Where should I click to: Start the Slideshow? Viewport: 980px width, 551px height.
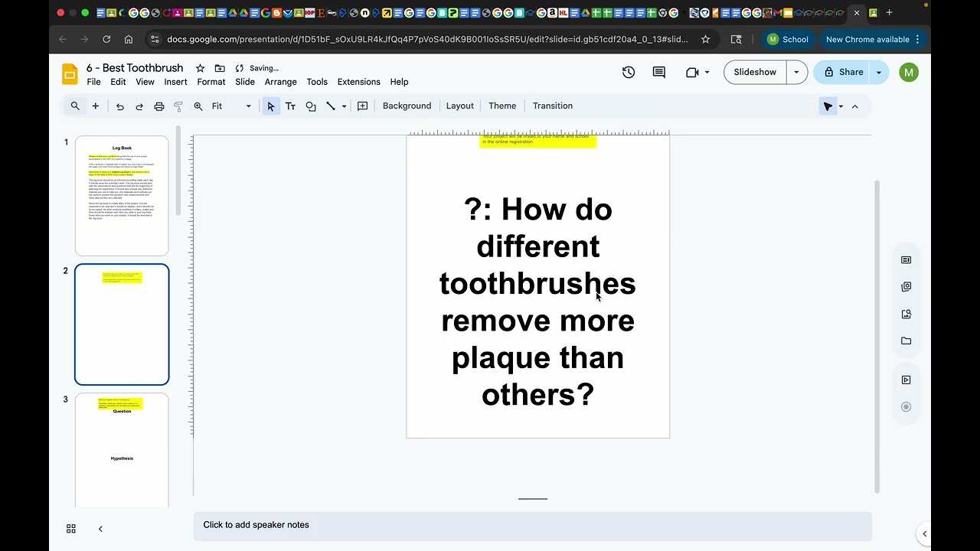coord(755,72)
